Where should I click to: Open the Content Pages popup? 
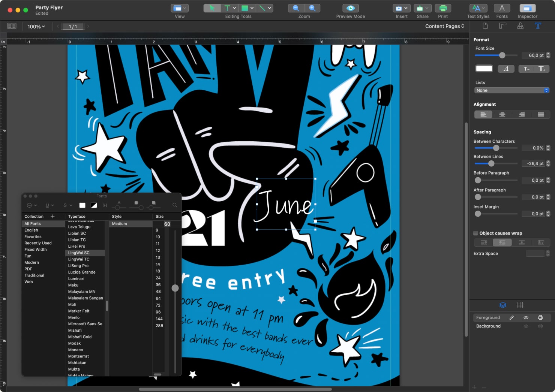(x=445, y=26)
